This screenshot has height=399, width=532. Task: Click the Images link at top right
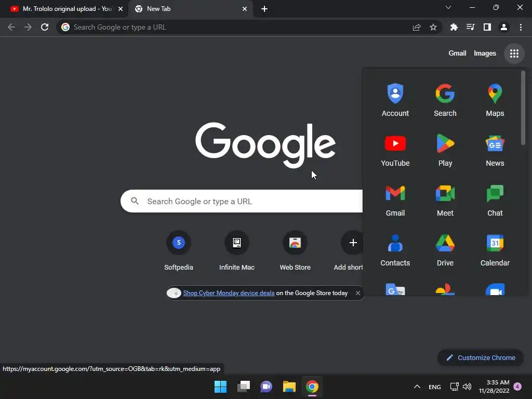pos(485,54)
